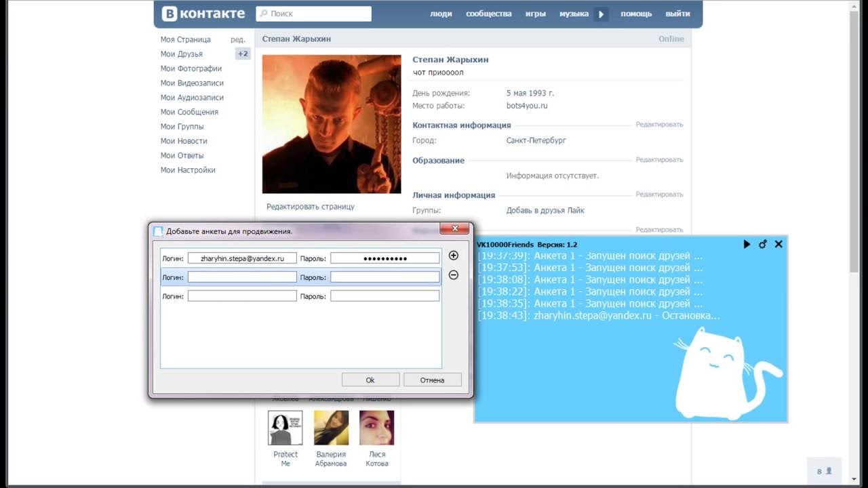Click the profile photo of Степан Жарыхин
Viewport: 868px width, 488px height.
332,124
